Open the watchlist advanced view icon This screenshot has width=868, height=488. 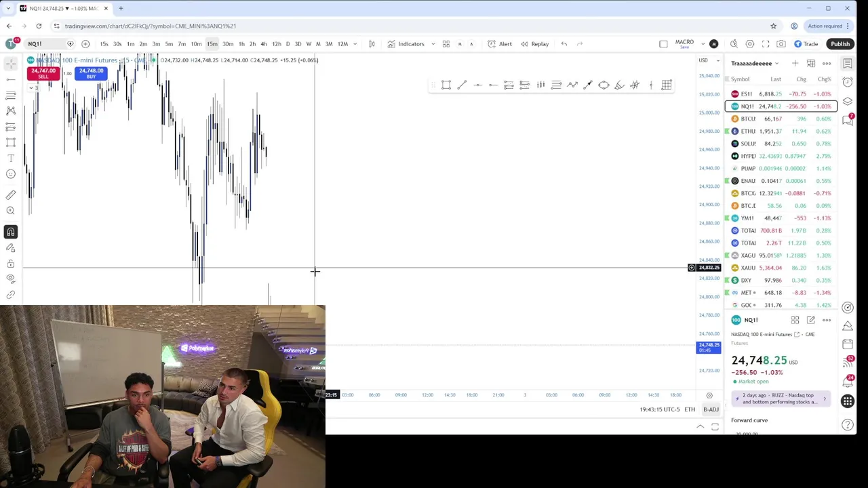pyautogui.click(x=811, y=64)
